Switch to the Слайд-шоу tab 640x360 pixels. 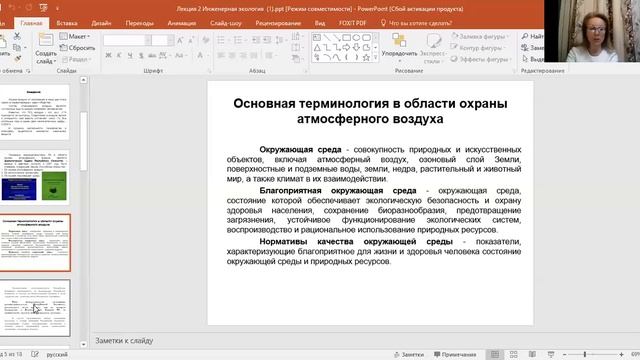point(226,23)
